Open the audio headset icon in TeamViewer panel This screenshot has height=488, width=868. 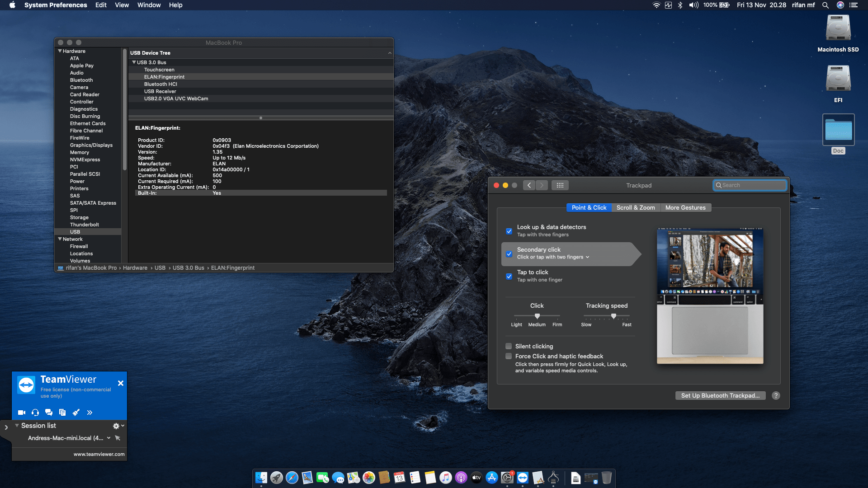coord(35,413)
